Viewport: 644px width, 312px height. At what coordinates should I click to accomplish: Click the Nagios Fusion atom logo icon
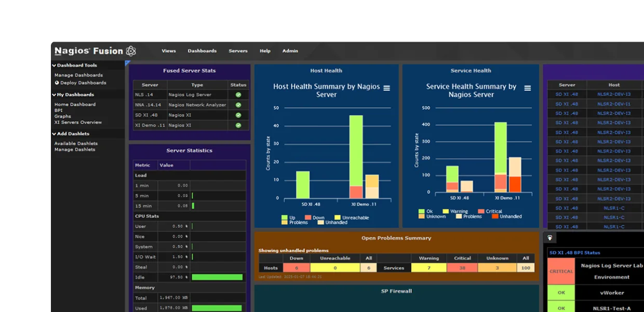tap(131, 50)
